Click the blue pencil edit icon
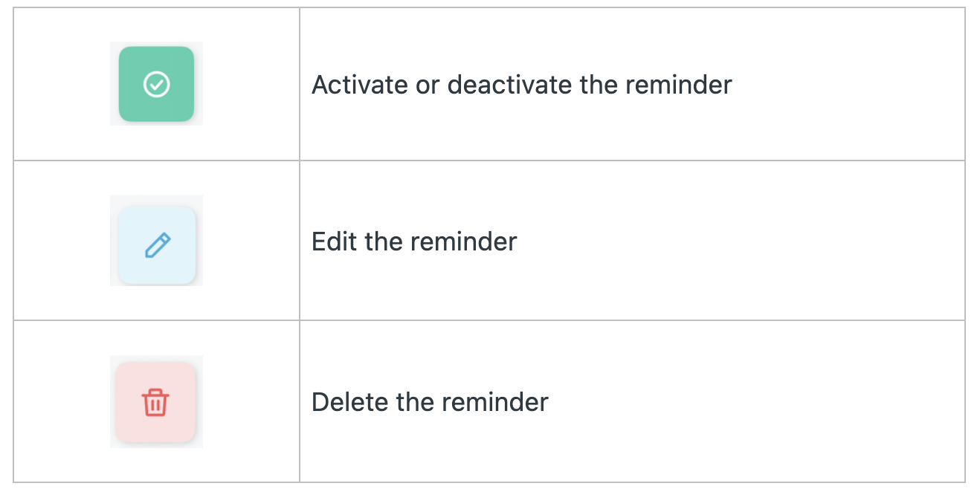This screenshot has height=489, width=980. 157,244
